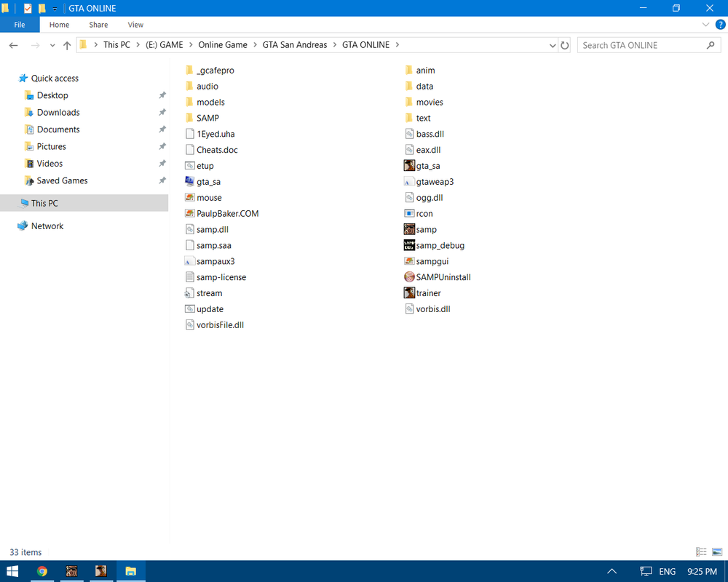Open Google Chrome from the taskbar
Image resolution: width=728 pixels, height=582 pixels.
click(42, 571)
